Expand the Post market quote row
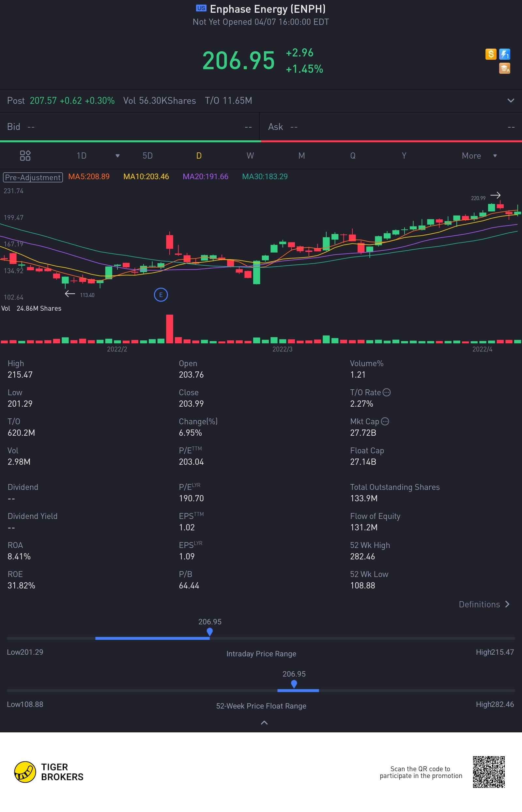Screen dimensions: 522x812 pyautogui.click(x=511, y=100)
